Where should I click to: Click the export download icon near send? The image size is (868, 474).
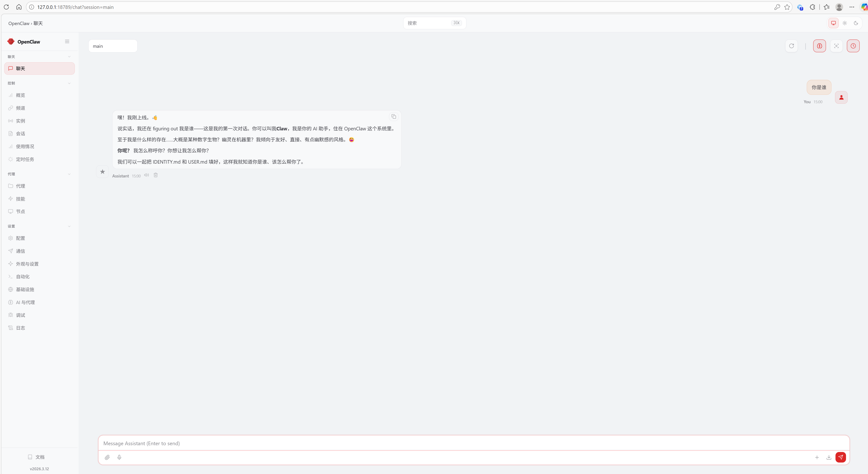[828, 457]
